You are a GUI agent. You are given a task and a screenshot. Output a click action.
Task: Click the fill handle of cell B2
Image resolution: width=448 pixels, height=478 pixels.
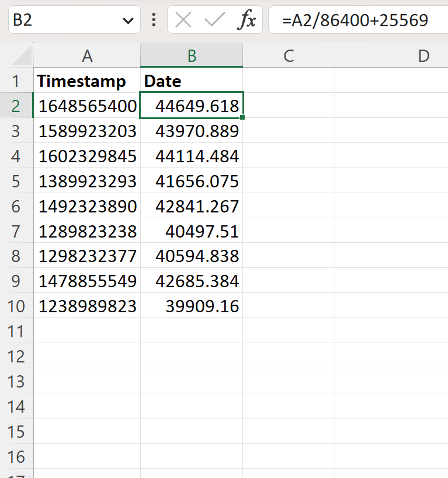pyautogui.click(x=242, y=117)
